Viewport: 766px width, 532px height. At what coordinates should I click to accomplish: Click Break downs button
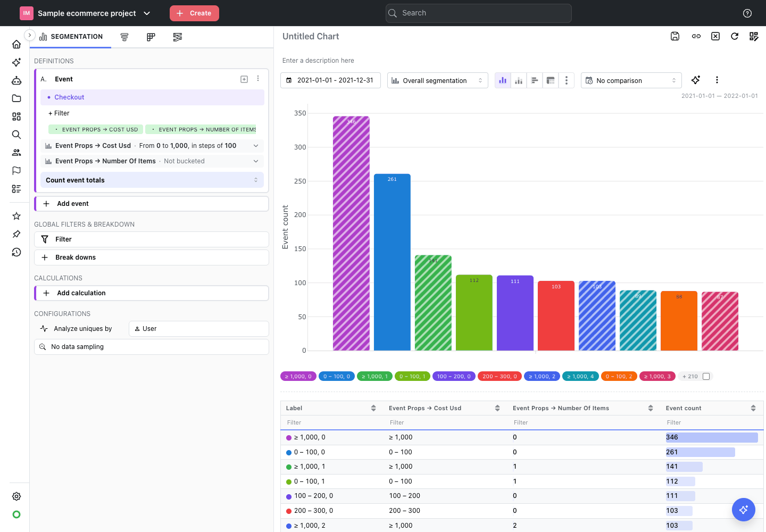point(152,257)
